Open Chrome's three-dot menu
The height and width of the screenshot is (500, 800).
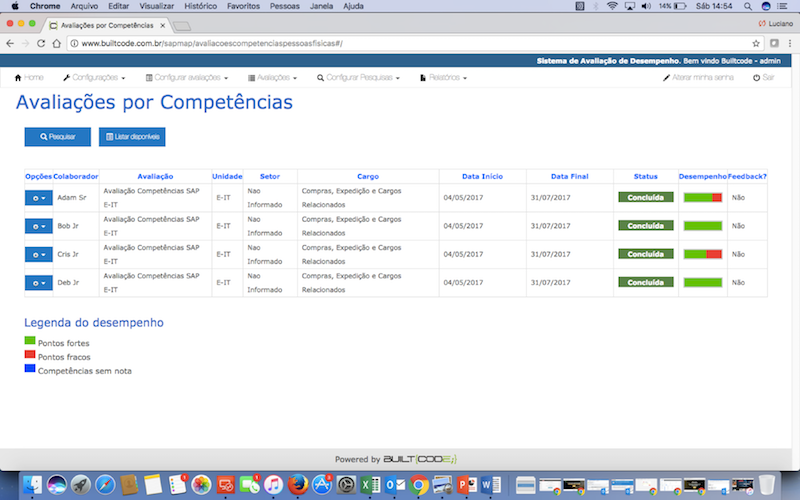(790, 43)
